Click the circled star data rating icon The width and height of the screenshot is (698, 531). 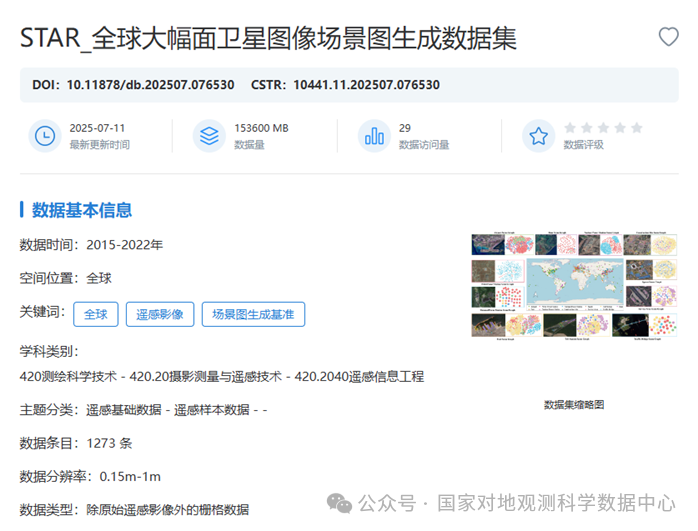click(x=538, y=136)
